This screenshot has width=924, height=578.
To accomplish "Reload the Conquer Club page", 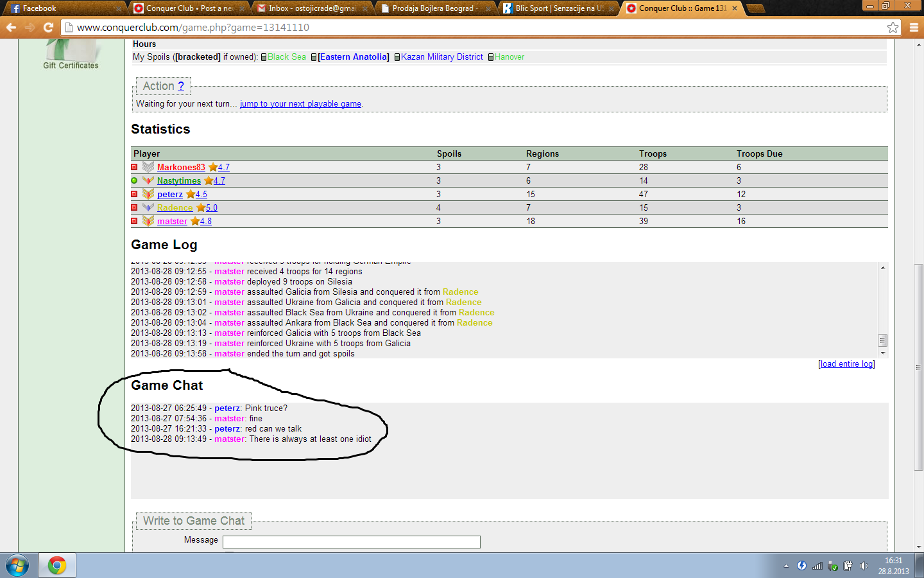I will (48, 27).
